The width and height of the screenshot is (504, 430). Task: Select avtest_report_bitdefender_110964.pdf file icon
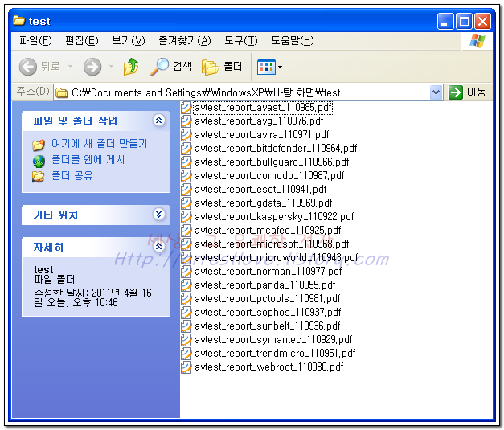tap(186, 149)
